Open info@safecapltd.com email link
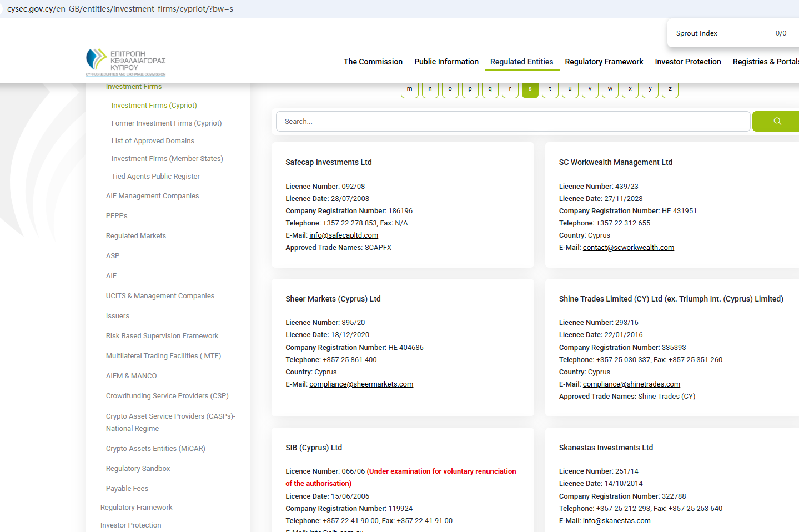Image resolution: width=799 pixels, height=532 pixels. point(344,235)
